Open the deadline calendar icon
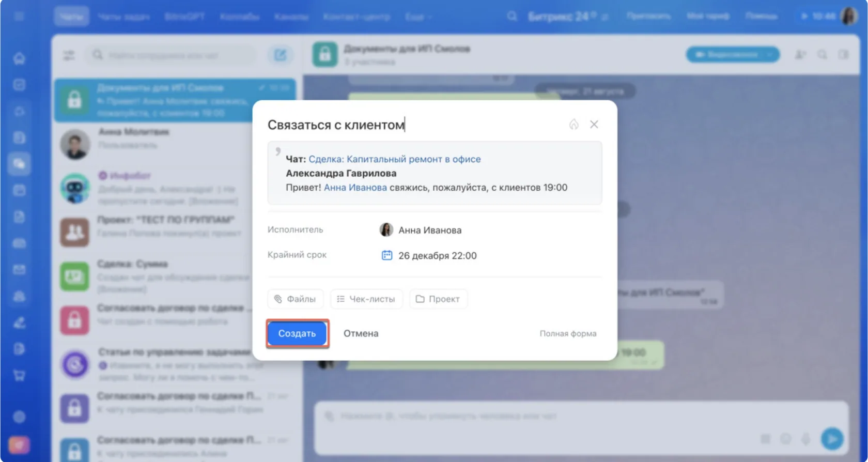Image resolution: width=868 pixels, height=462 pixels. (x=386, y=255)
